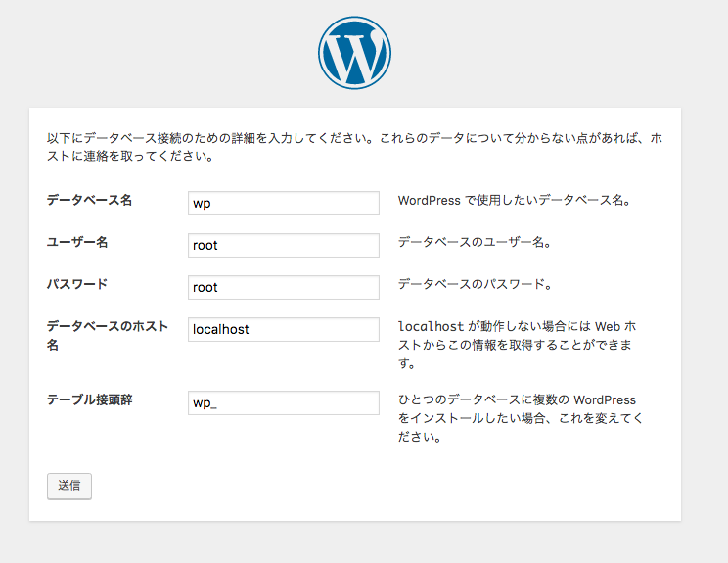Click description 'データベースのパスワード。'
Screen dimensions: 728x563
[x=475, y=284]
